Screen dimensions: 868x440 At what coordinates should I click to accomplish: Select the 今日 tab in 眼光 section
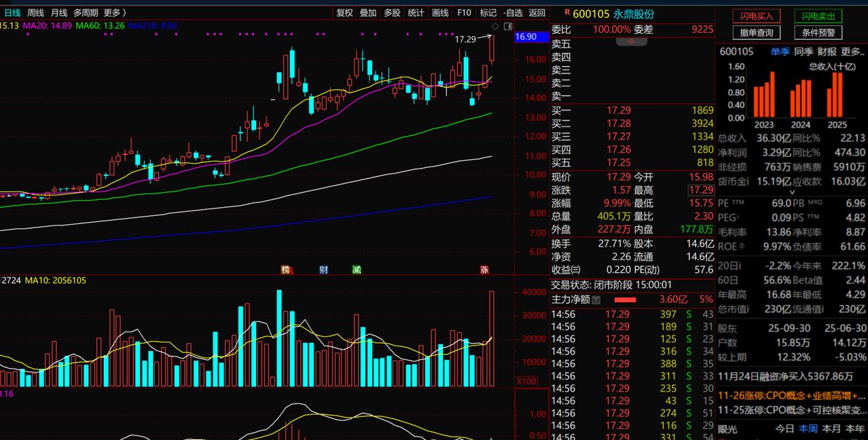click(x=784, y=429)
